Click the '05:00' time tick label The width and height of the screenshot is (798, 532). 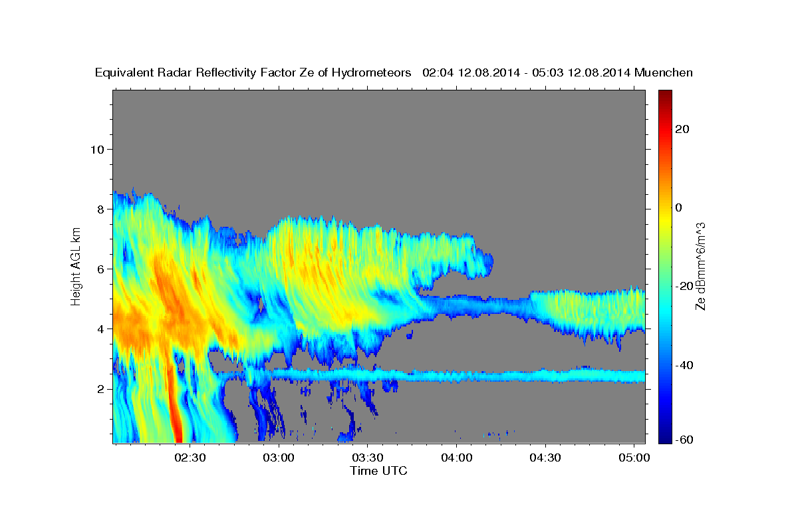coord(635,458)
